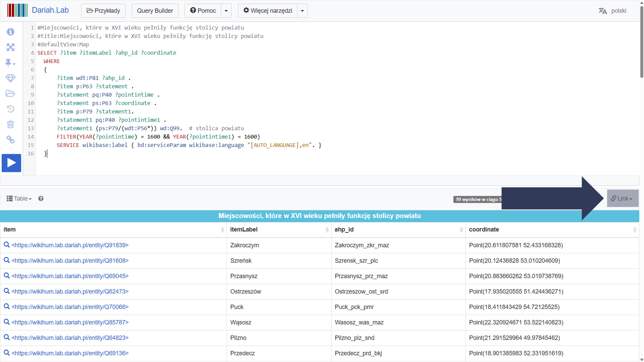Click the help question mark beside Table
Image resolution: width=644 pixels, height=362 pixels.
coord(41,198)
